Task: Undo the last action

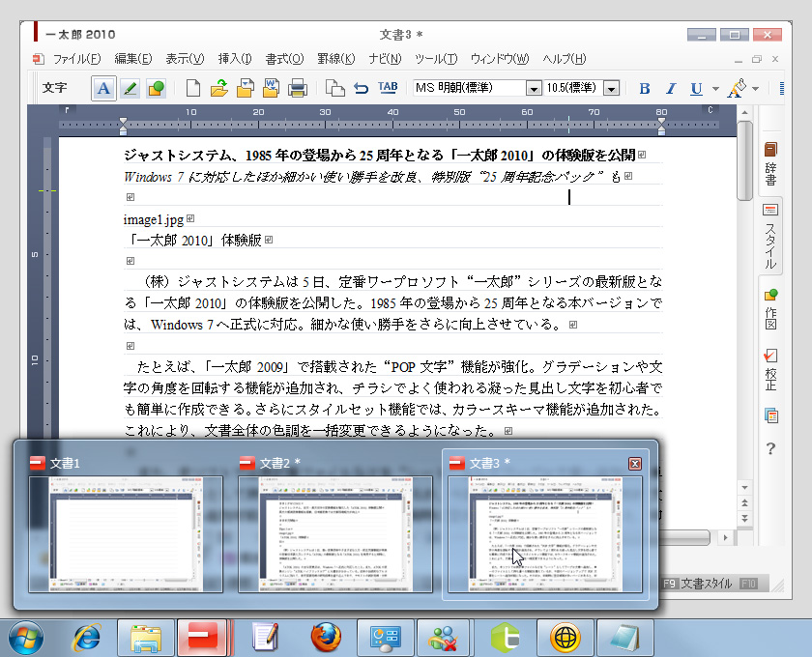Action: pyautogui.click(x=361, y=89)
